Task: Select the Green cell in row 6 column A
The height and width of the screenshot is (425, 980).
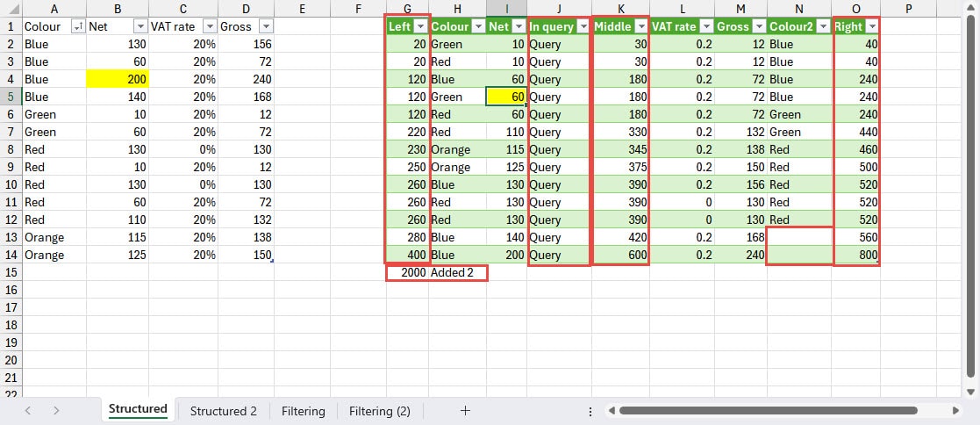Action: (54, 114)
